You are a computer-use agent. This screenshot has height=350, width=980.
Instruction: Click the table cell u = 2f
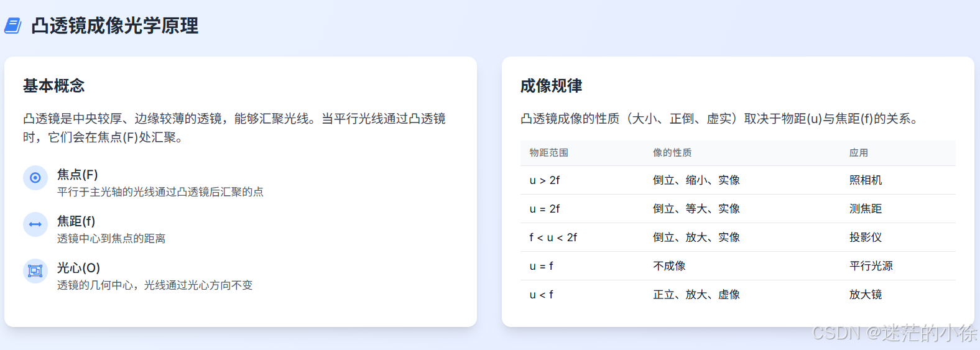[545, 209]
